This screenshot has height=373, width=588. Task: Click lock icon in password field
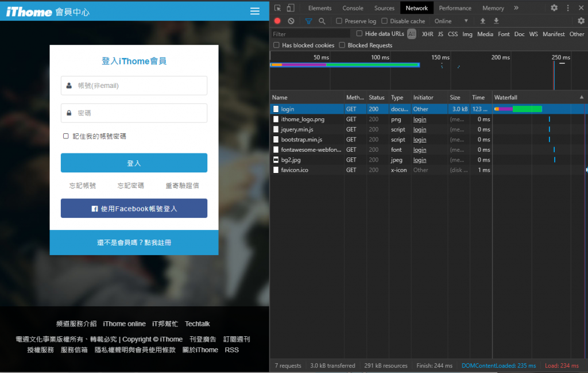click(69, 113)
